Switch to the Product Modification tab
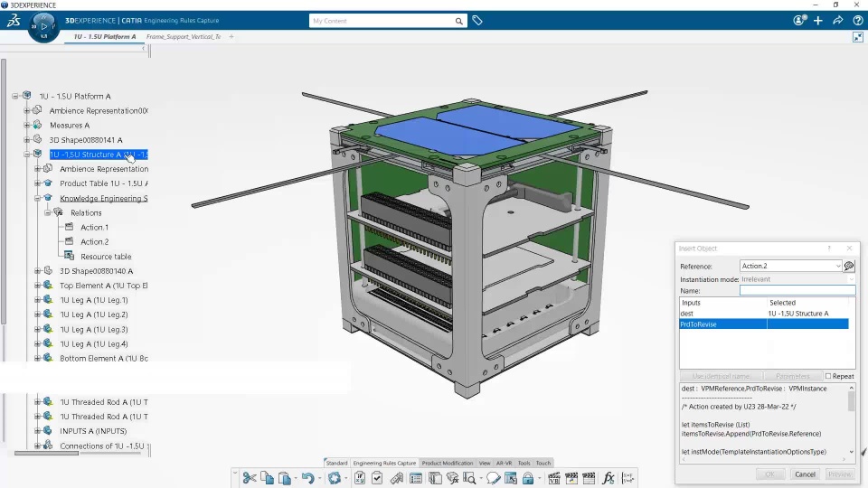This screenshot has height=488, width=868. (448, 463)
